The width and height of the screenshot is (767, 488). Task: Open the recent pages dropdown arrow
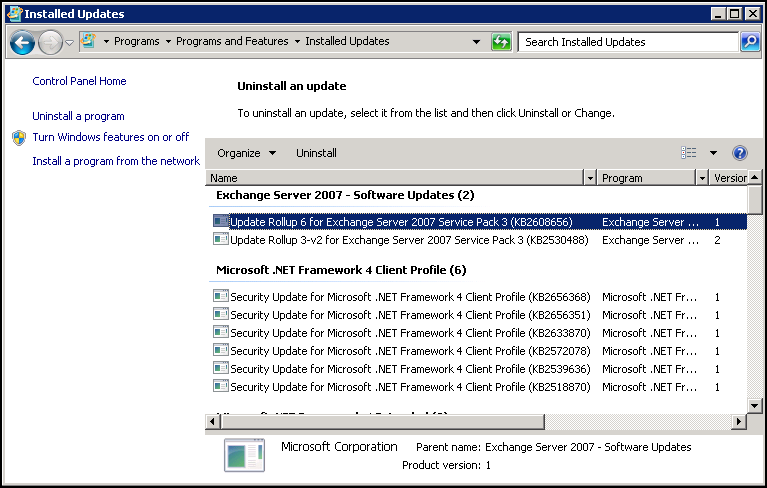(x=69, y=43)
